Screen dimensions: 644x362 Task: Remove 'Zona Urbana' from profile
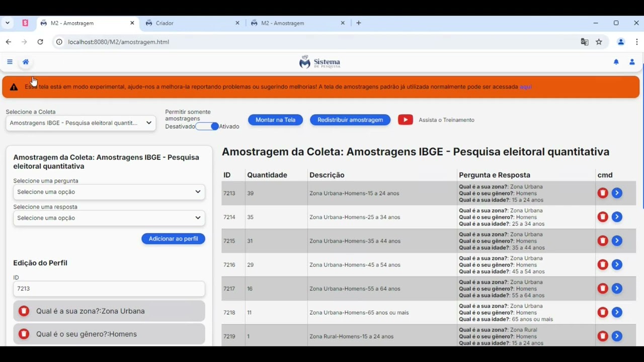point(24,311)
